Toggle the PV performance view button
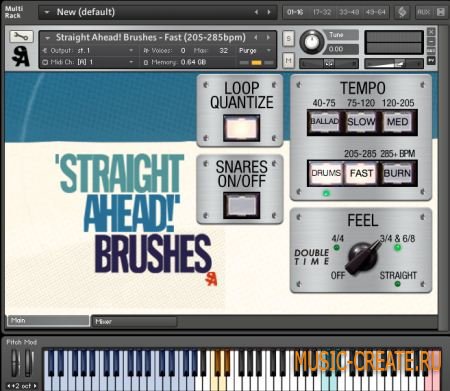Screen dimensions: 450x391 pos(431,61)
